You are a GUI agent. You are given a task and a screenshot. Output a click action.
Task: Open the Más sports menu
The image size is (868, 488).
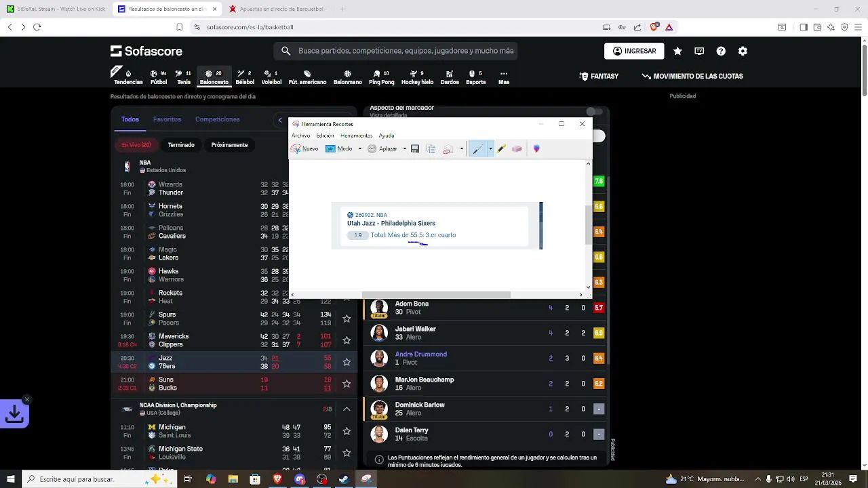pyautogui.click(x=504, y=77)
